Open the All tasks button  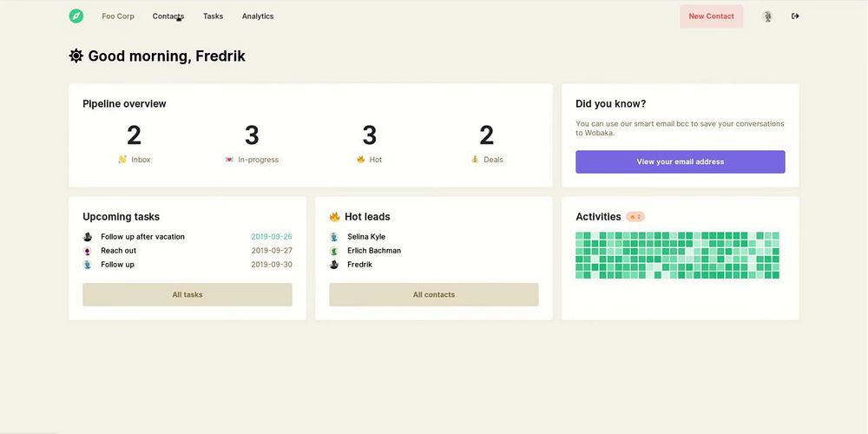coord(187,294)
